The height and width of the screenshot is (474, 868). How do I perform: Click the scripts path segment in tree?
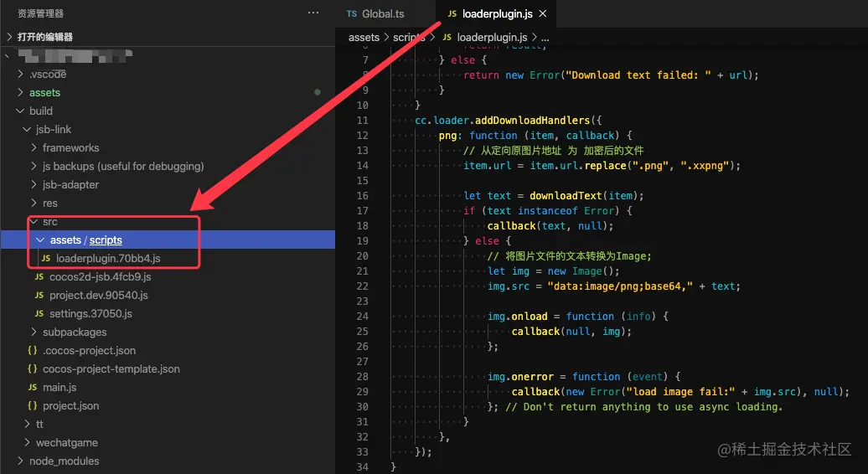point(106,240)
